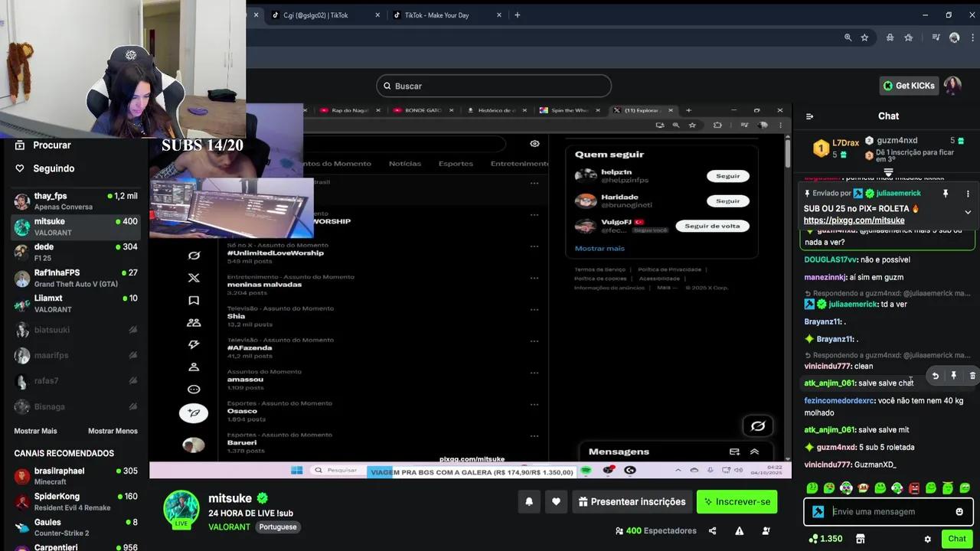Click fezincomedordexrc username in chat
The image size is (980, 551).
point(839,401)
